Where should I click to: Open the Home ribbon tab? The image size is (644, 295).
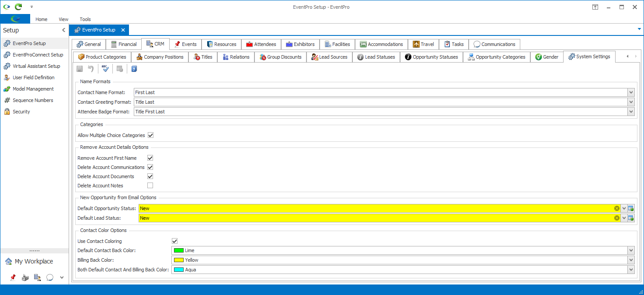[42, 19]
